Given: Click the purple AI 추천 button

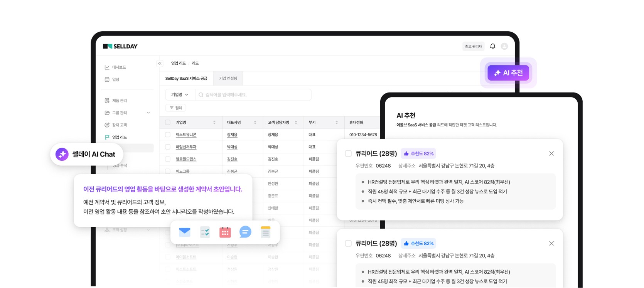Looking at the screenshot, I should [508, 73].
